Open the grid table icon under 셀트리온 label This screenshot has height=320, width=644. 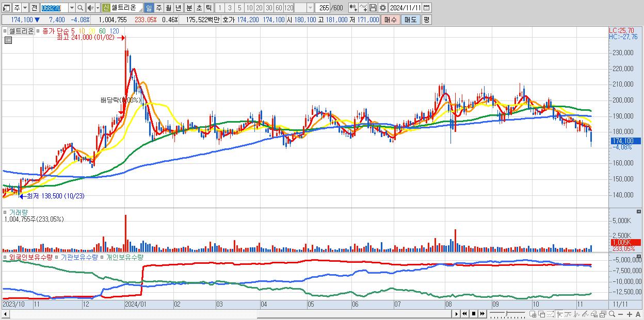(x=8, y=40)
